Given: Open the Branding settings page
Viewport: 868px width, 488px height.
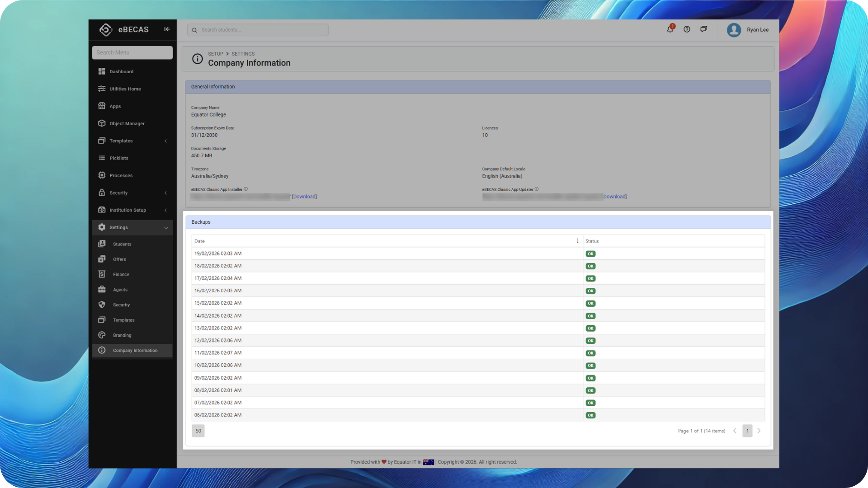Looking at the screenshot, I should pos(122,335).
